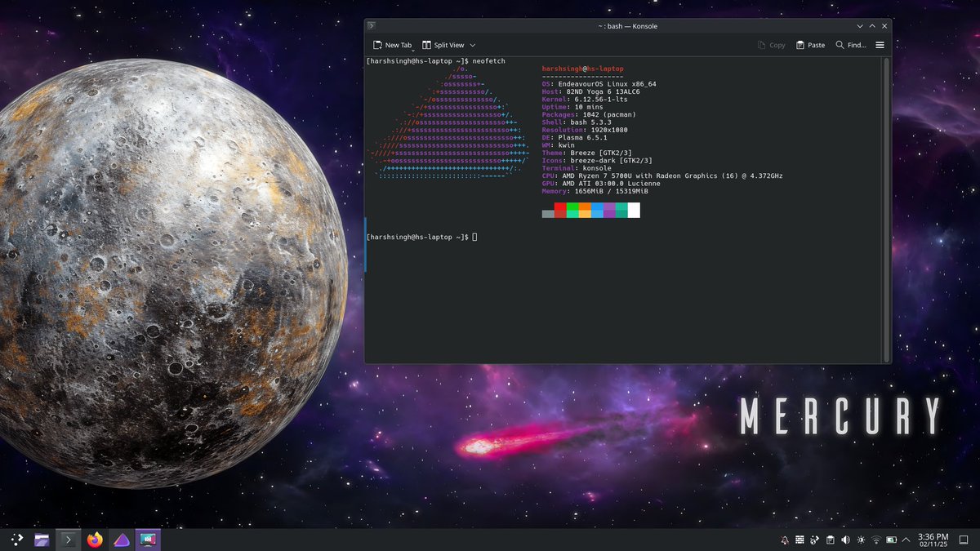Image resolution: width=980 pixels, height=551 pixels.
Task: Click the Split View toolbar button
Action: [443, 45]
